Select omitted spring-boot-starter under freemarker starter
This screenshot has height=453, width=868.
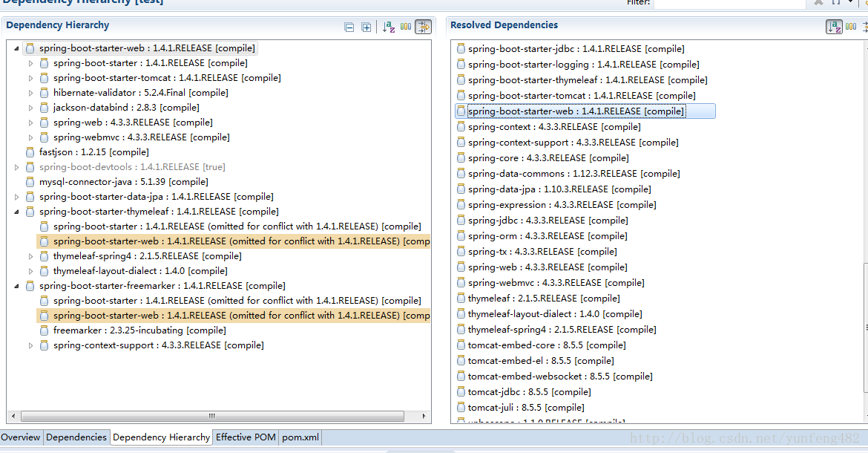coord(237,301)
